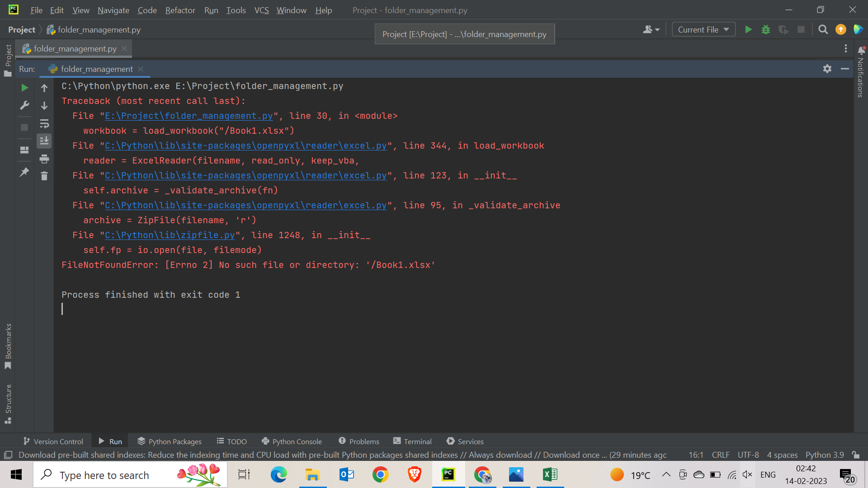Open Project tool window sidebar
The width and height of the screenshot is (868, 488).
coord(8,61)
